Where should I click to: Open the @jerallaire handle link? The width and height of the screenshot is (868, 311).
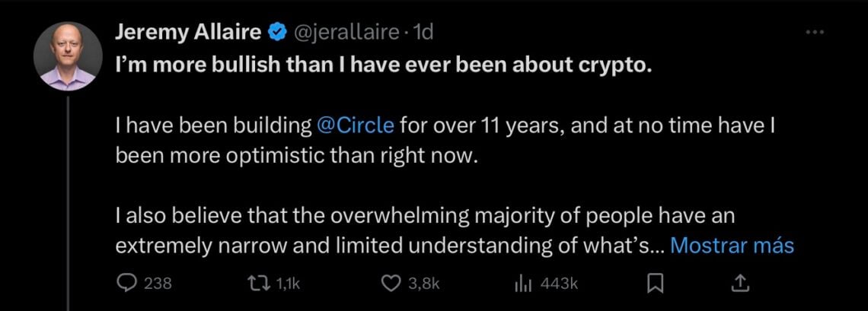tap(346, 33)
